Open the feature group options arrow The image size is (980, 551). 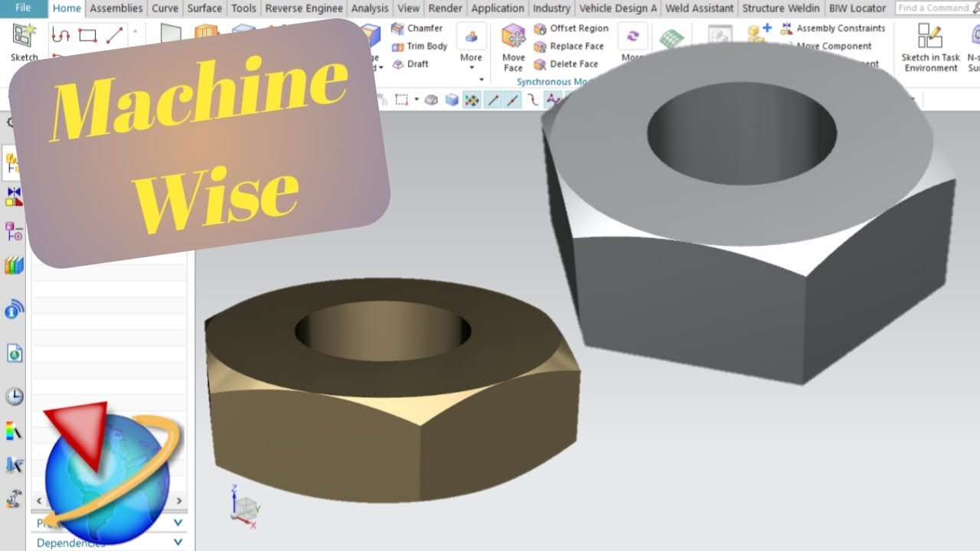(x=482, y=80)
